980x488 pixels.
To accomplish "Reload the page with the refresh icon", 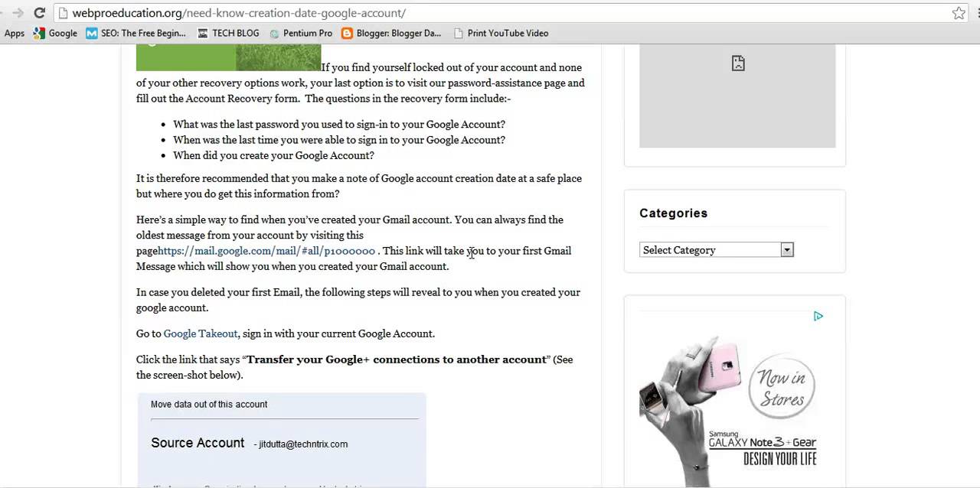I will click(x=39, y=12).
